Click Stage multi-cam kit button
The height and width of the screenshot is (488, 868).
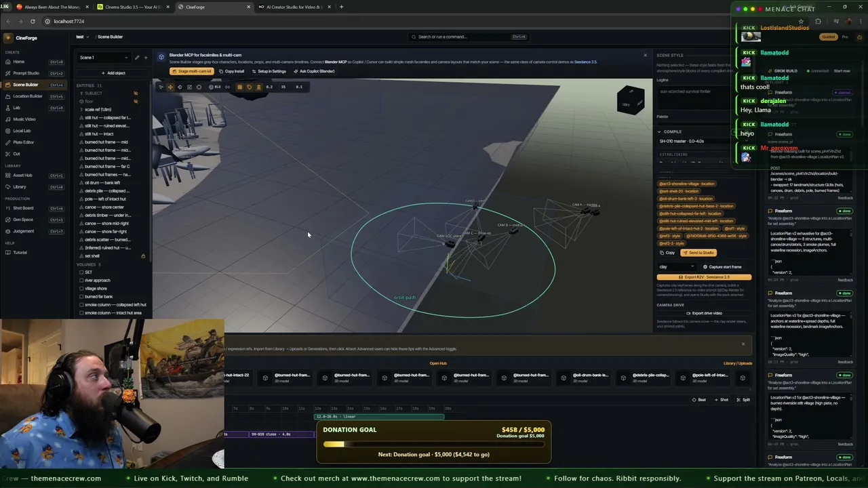192,71
